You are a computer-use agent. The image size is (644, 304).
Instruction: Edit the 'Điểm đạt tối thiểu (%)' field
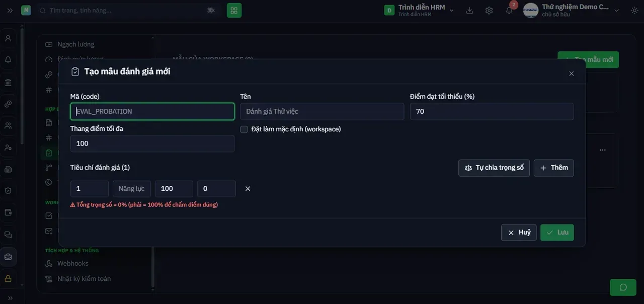coord(492,112)
